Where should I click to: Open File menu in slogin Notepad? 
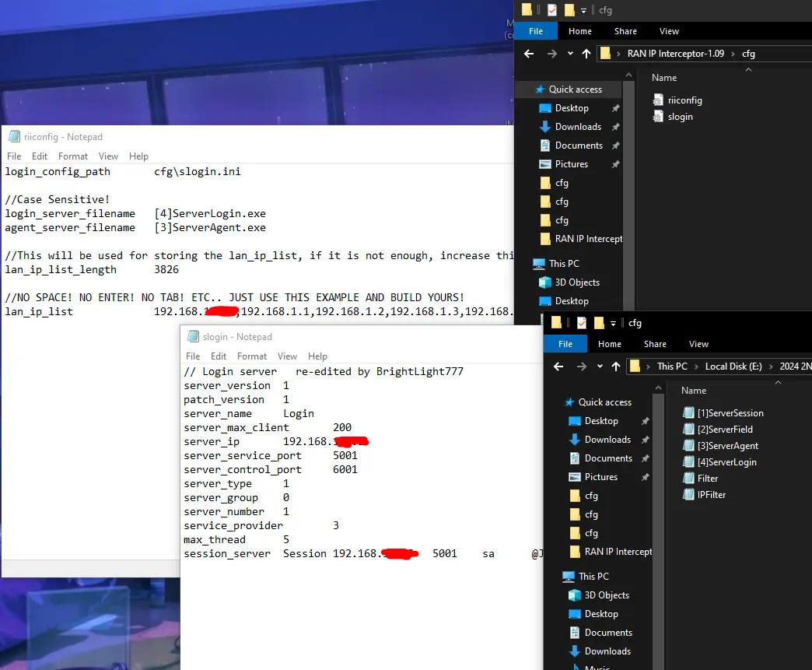(193, 356)
